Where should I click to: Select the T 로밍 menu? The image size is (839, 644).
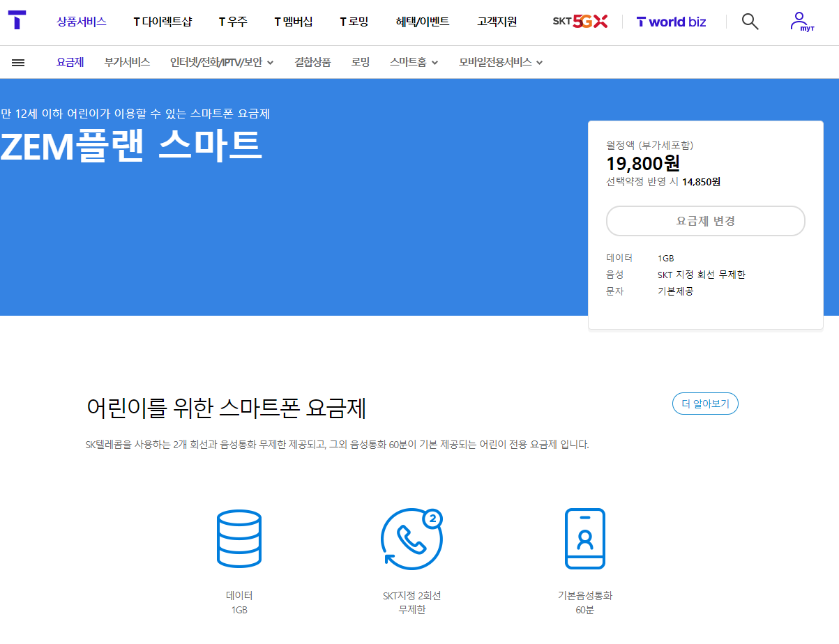coord(354,22)
